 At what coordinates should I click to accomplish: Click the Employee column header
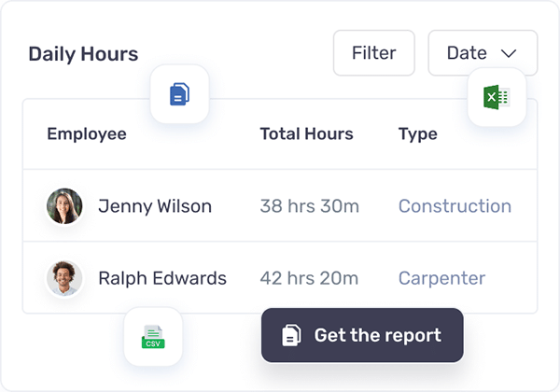87,134
